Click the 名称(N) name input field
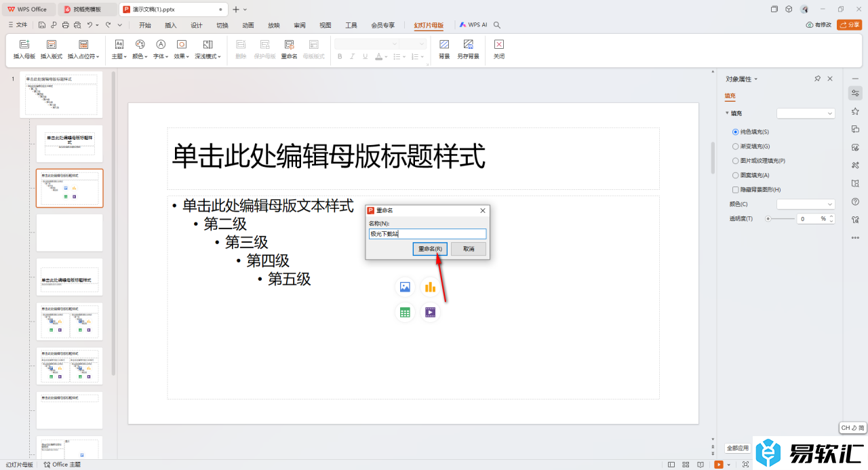Image resolution: width=868 pixels, height=470 pixels. 427,234
